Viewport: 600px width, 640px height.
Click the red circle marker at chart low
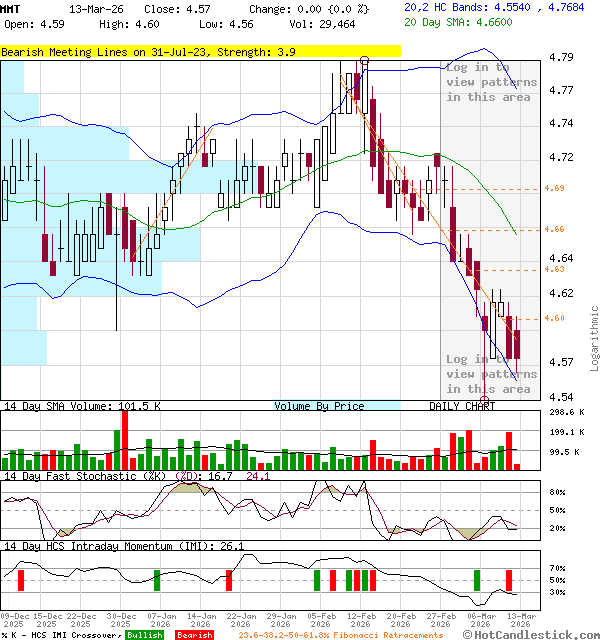485,400
